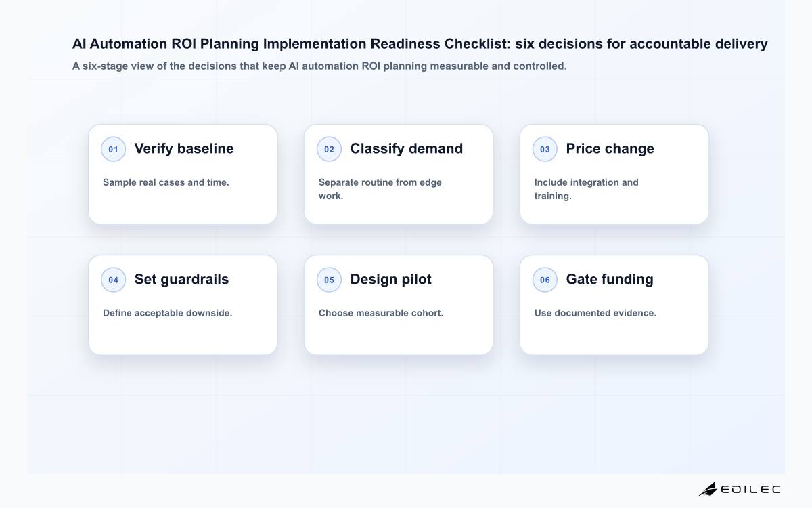Select the Classify demand heading
Image resolution: width=812 pixels, height=508 pixels.
pos(407,149)
